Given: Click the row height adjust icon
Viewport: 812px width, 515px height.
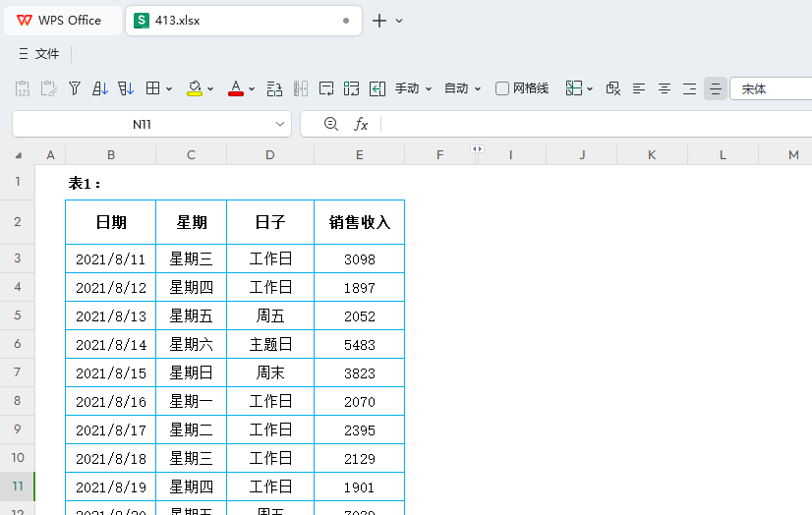Looking at the screenshot, I should click(274, 88).
